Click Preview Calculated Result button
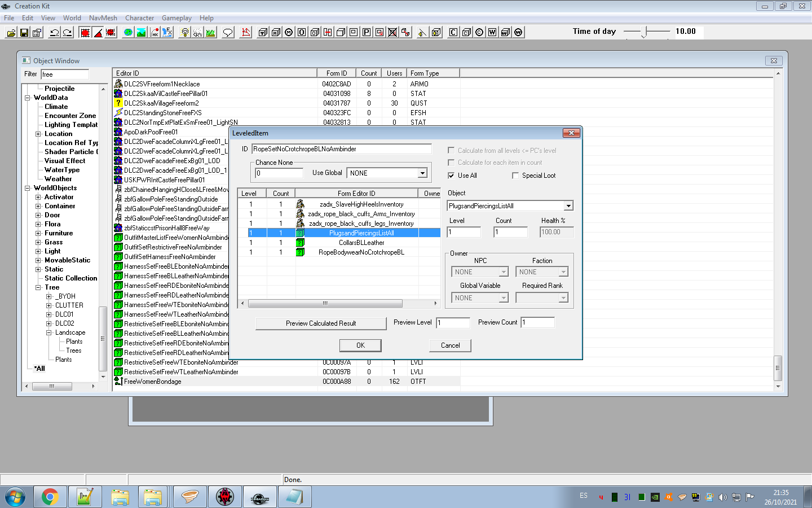The width and height of the screenshot is (812, 508). point(321,323)
